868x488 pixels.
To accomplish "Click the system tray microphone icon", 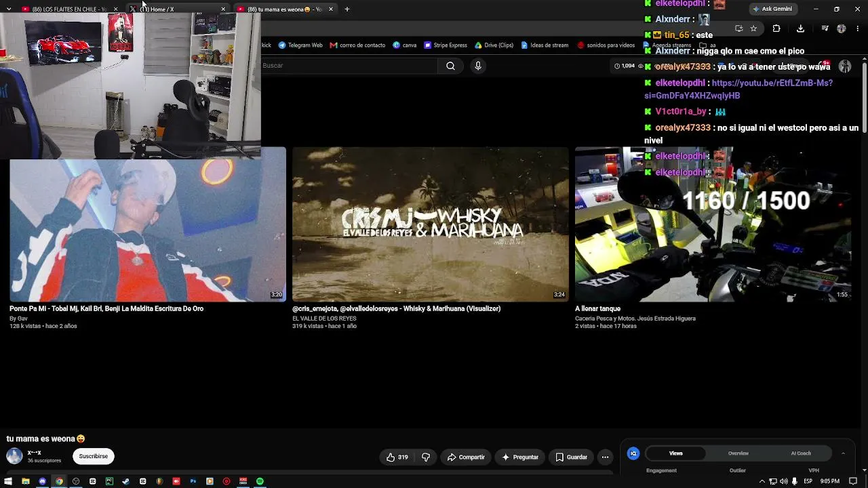I will click(x=795, y=481).
